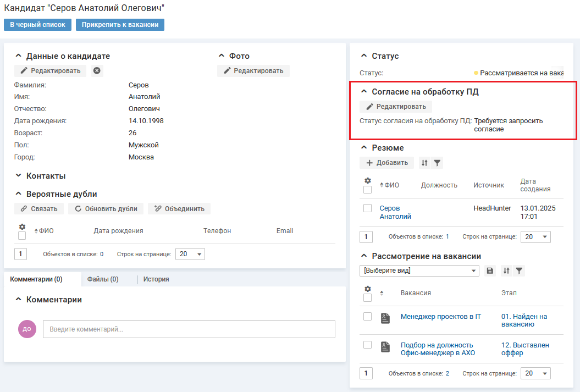Open the История tab
580x392 pixels.
(x=156, y=279)
